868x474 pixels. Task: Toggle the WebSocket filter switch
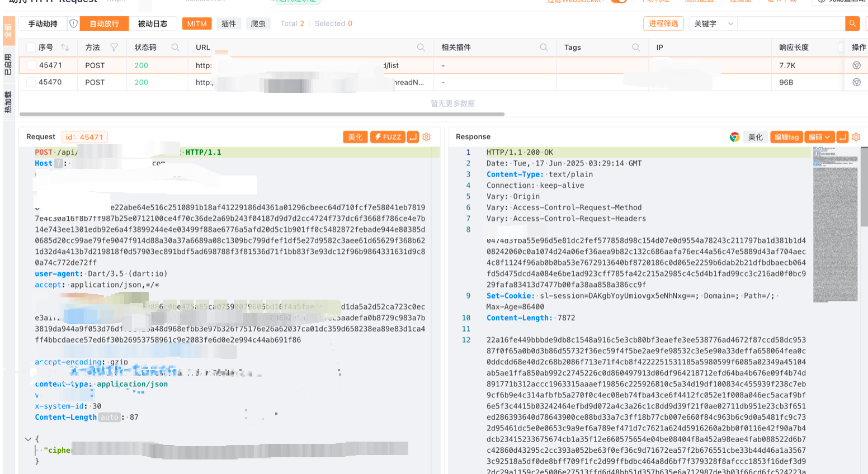(x=619, y=2)
